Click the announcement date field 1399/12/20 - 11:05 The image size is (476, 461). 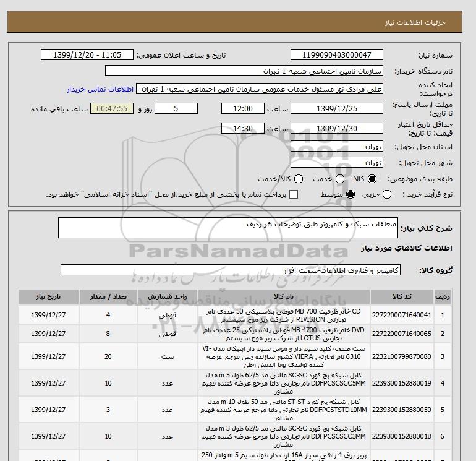87,54
